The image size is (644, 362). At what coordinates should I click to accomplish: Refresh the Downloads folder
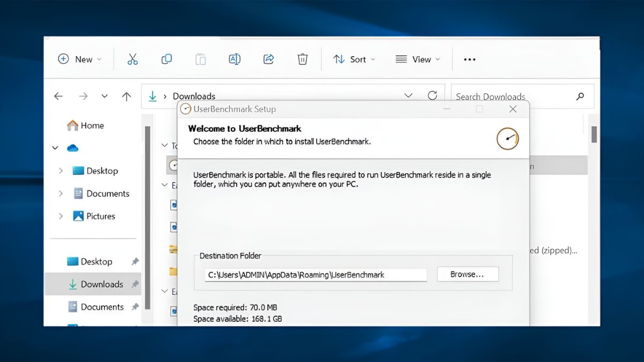click(x=433, y=96)
